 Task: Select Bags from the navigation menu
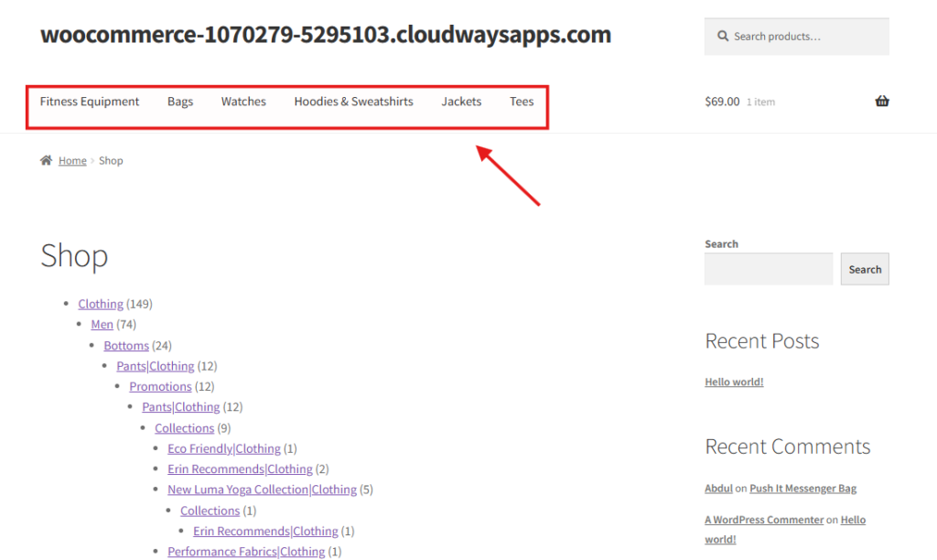(x=180, y=102)
